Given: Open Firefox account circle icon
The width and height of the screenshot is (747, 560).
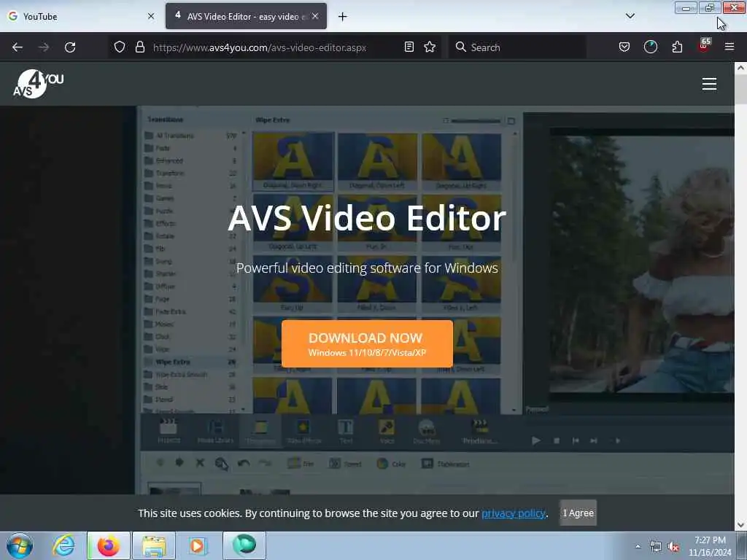Looking at the screenshot, I should coord(650,47).
